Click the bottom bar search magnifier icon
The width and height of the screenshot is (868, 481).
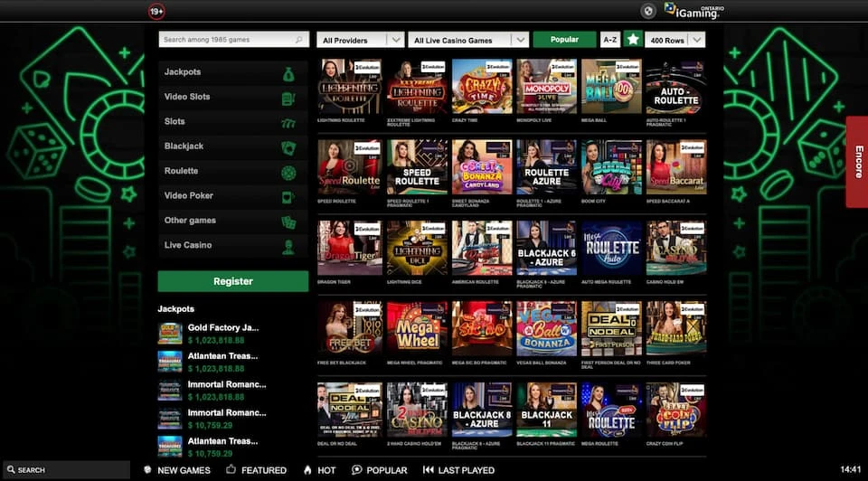tap(11, 469)
